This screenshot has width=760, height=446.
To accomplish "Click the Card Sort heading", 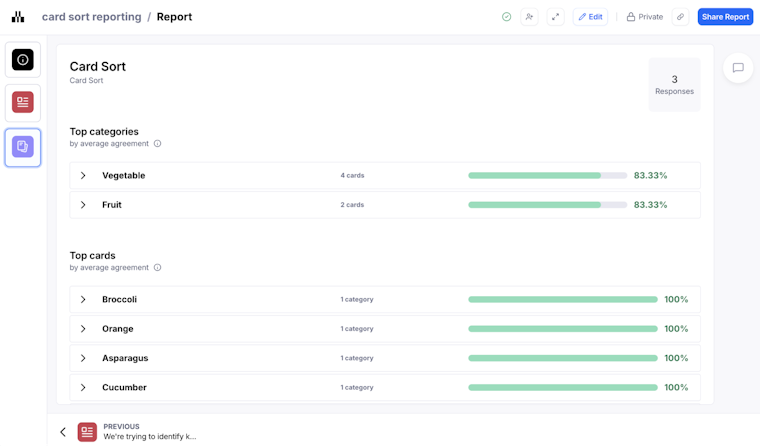I will 97,66.
